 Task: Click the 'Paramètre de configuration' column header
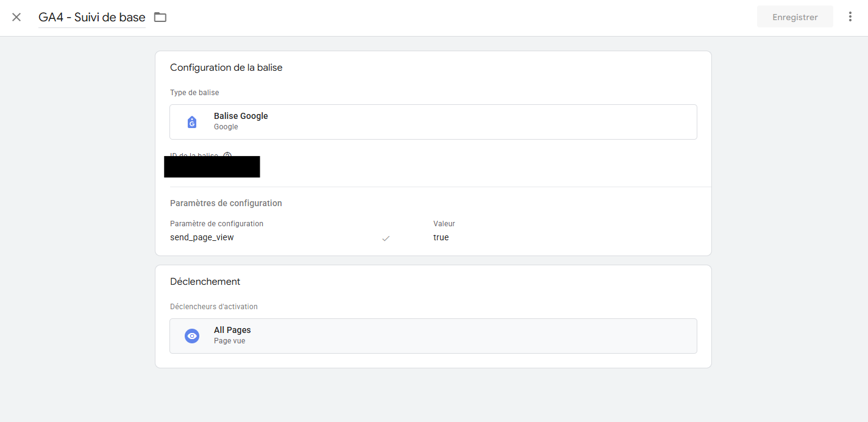pyautogui.click(x=216, y=224)
